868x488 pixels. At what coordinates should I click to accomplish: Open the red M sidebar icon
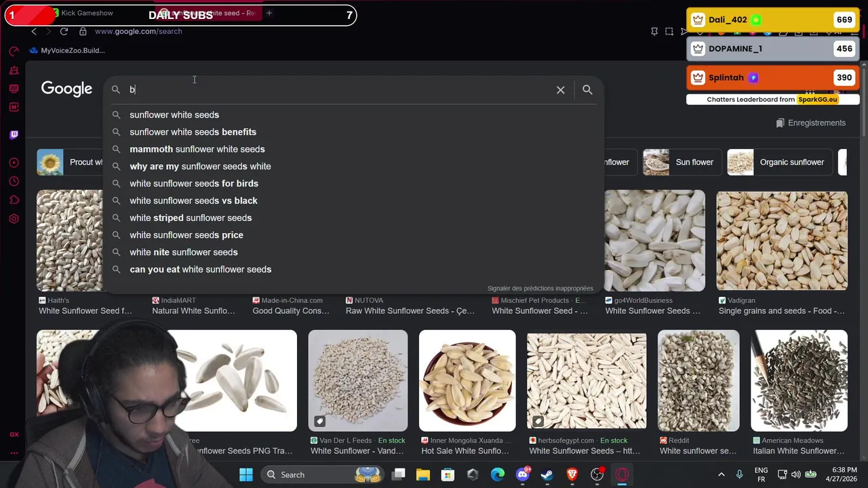click(x=14, y=107)
